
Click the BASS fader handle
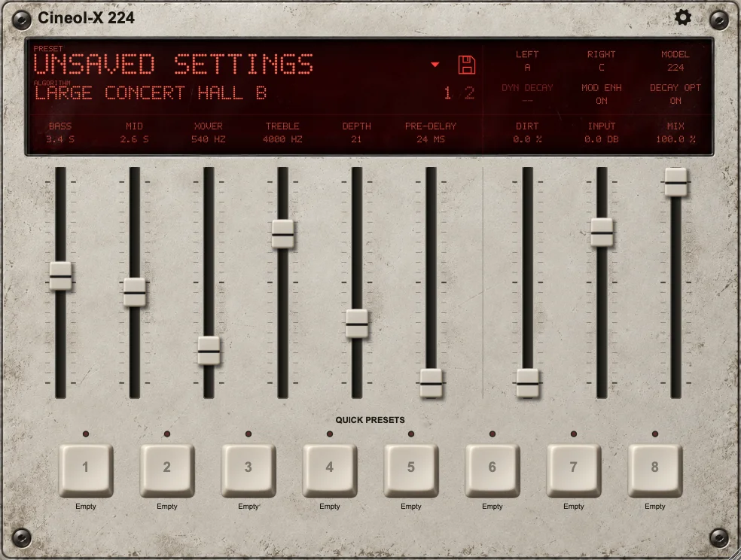tap(60, 275)
